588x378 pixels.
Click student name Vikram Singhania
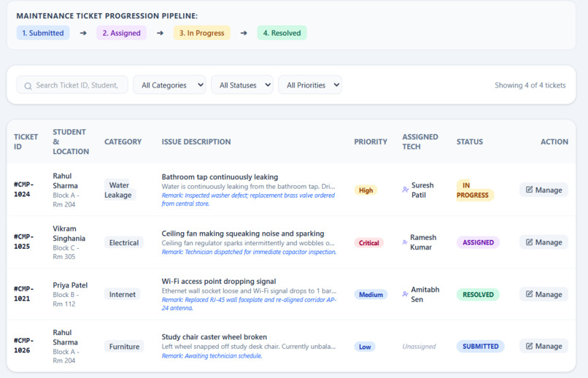point(69,234)
